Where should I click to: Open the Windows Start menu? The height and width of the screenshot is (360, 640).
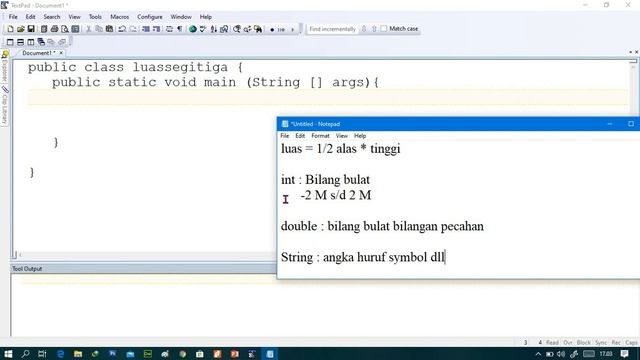(x=8, y=353)
